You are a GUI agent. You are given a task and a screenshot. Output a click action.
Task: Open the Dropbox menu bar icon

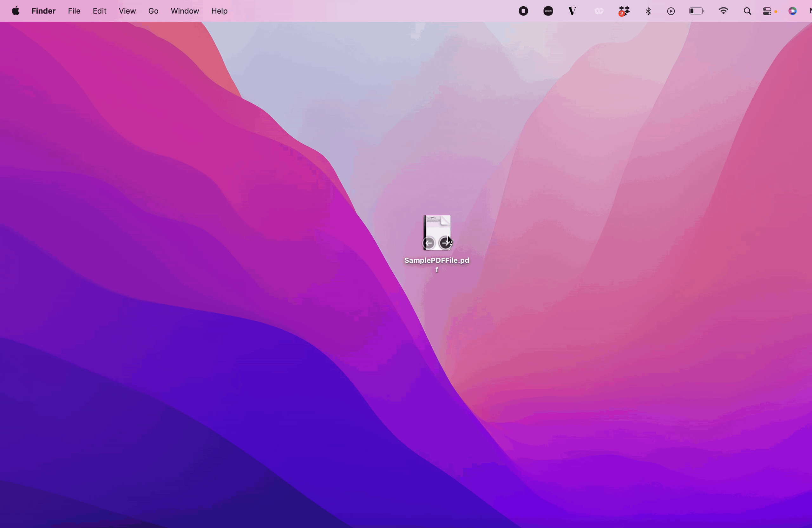[x=624, y=11]
